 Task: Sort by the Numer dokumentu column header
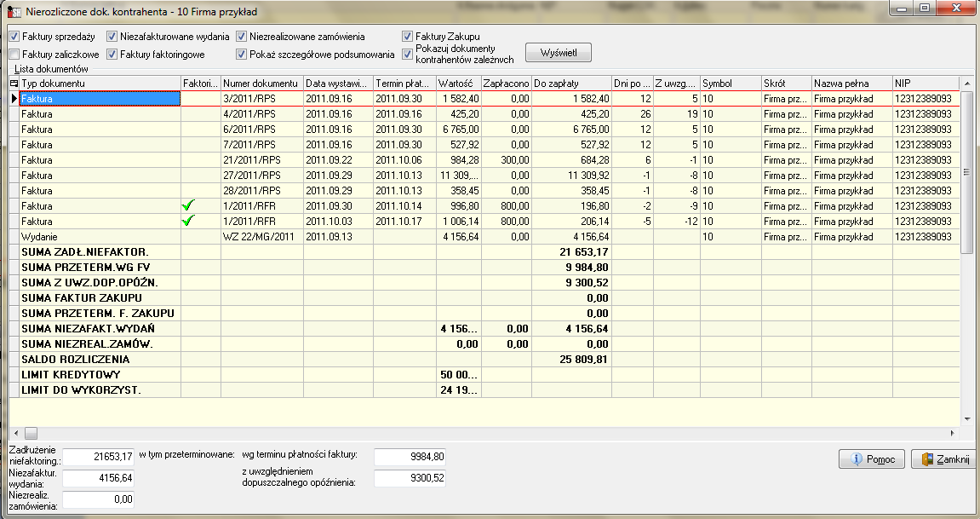tap(262, 84)
